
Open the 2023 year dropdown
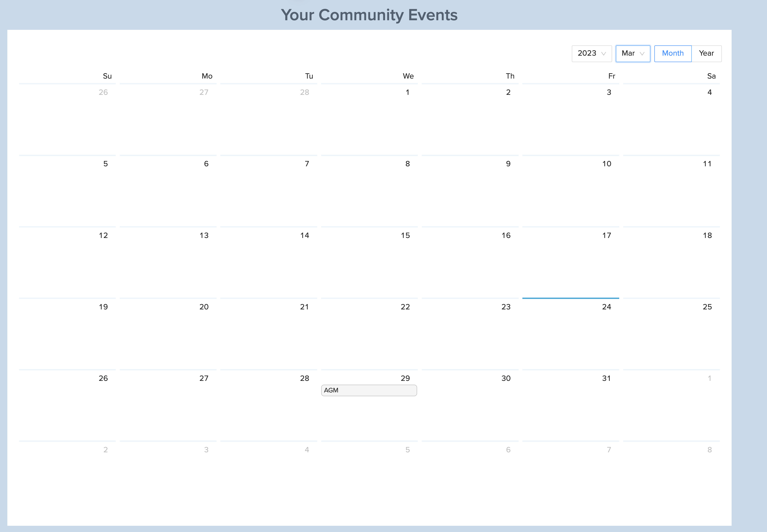(x=592, y=54)
